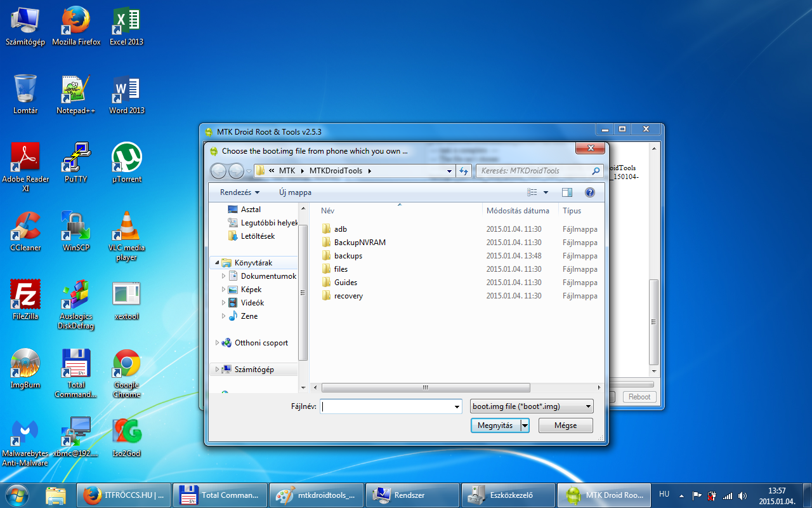The width and height of the screenshot is (812, 508).
Task: Open the view options dropdown arrow
Action: pos(546,192)
